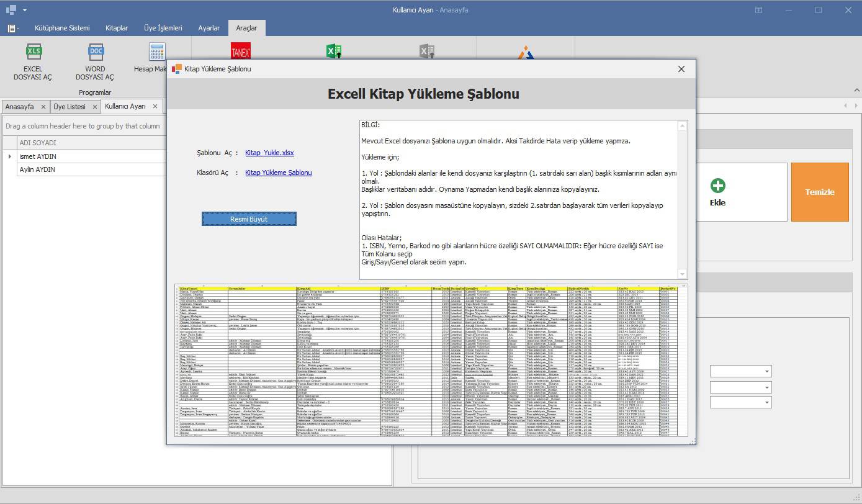The image size is (862, 504).
Task: Open the Üye İşlemleri ribbon tab
Action: tap(163, 28)
